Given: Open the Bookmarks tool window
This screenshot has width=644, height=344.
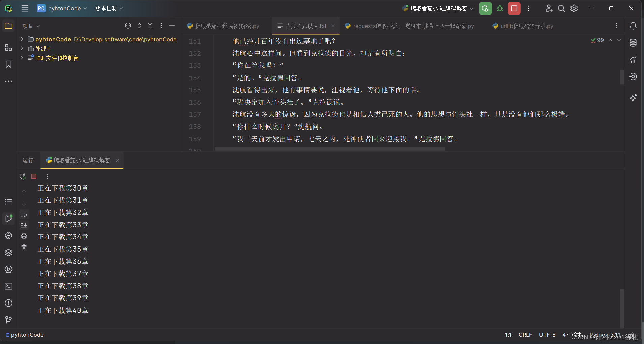Looking at the screenshot, I should click(x=9, y=64).
